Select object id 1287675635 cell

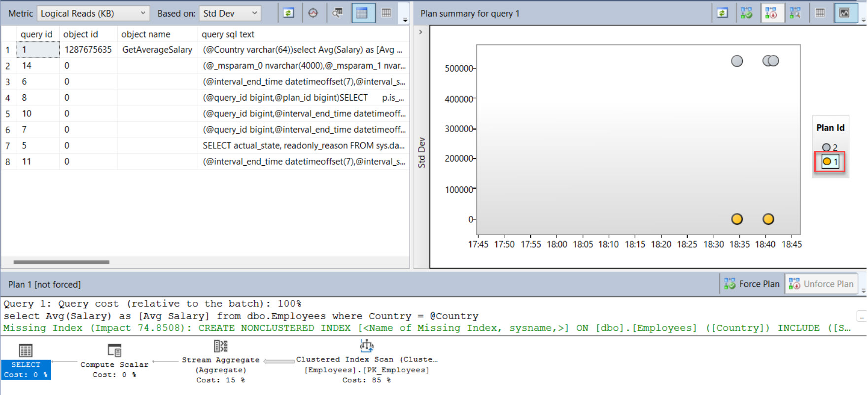pyautogui.click(x=88, y=50)
